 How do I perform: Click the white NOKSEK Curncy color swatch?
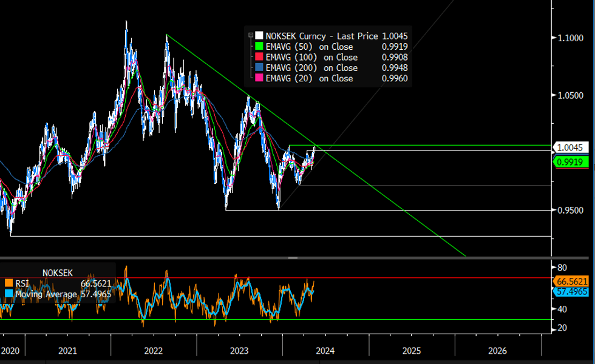pos(259,36)
